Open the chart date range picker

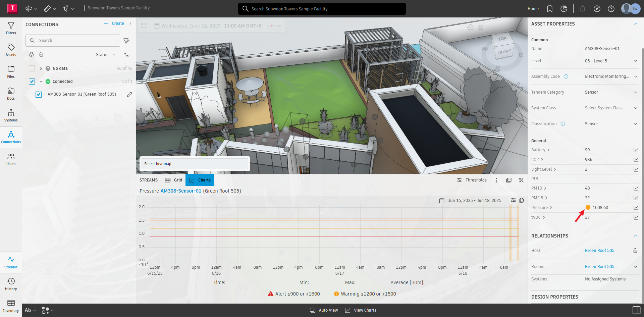470,201
